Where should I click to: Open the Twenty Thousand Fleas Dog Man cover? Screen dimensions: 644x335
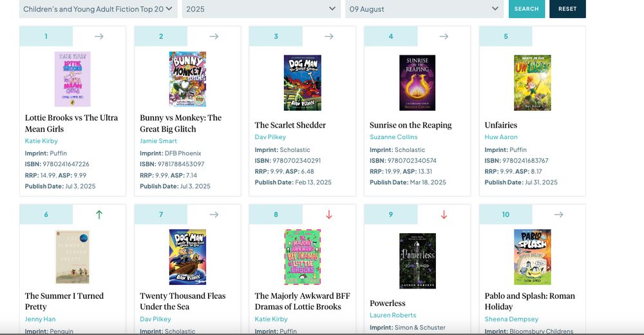(187, 257)
